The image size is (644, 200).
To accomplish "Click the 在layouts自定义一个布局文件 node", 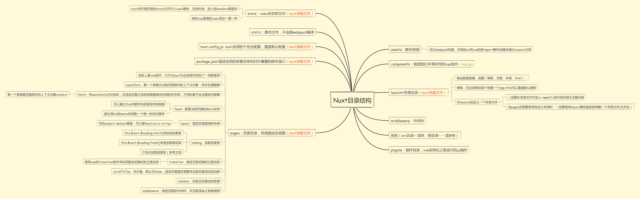I will point(477,102).
